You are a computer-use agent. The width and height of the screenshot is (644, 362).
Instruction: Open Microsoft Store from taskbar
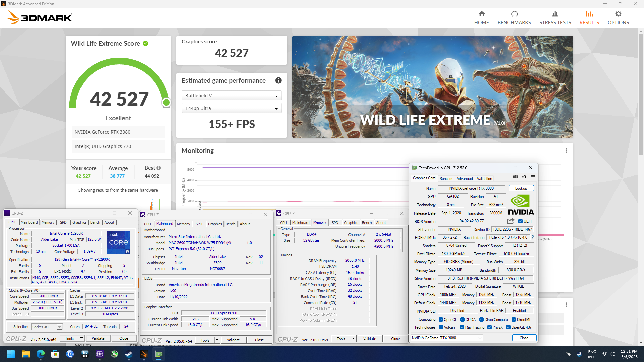click(x=55, y=354)
